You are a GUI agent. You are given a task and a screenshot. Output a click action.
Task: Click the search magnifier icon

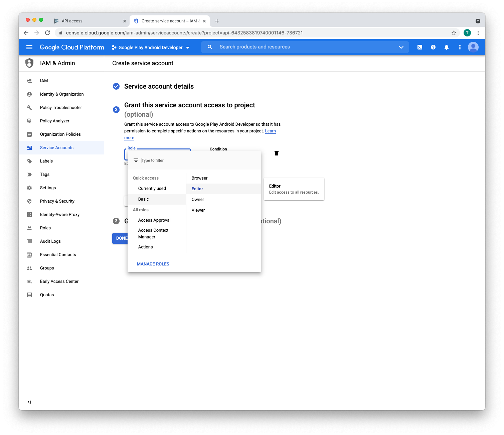click(x=210, y=47)
